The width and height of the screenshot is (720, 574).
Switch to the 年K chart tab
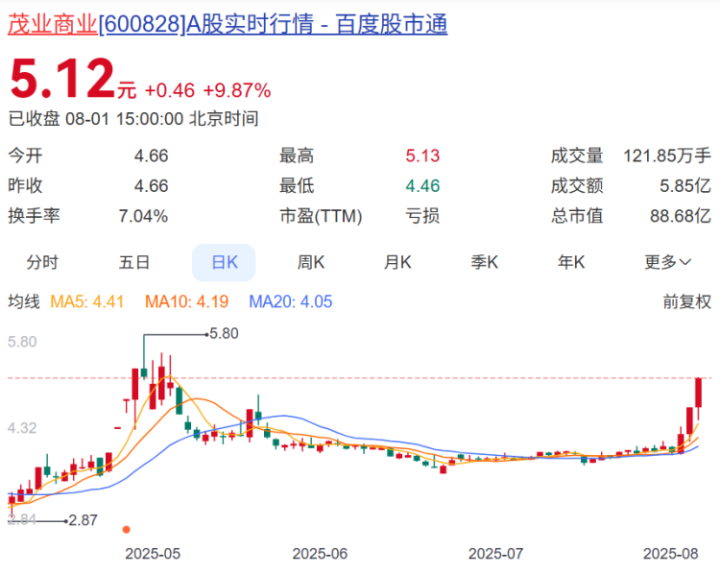tap(571, 263)
